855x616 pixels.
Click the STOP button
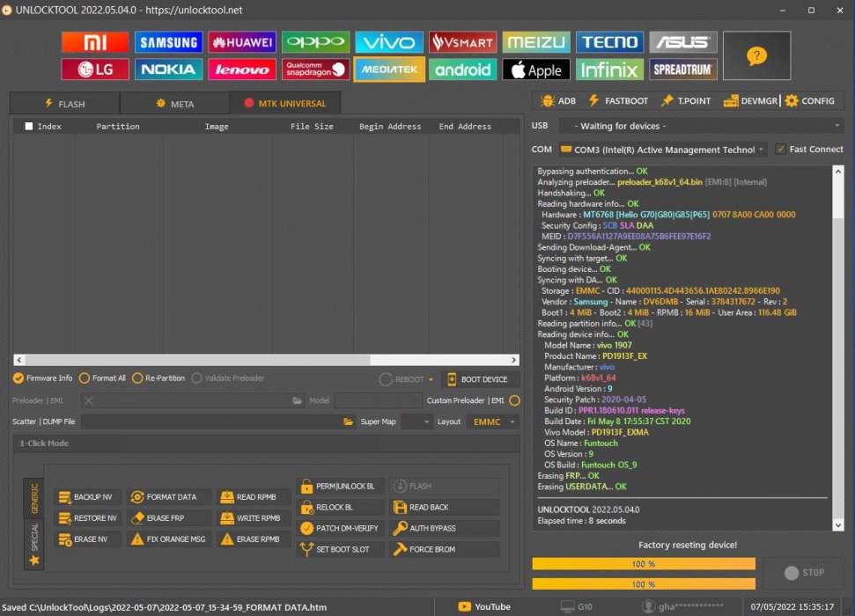click(804, 572)
